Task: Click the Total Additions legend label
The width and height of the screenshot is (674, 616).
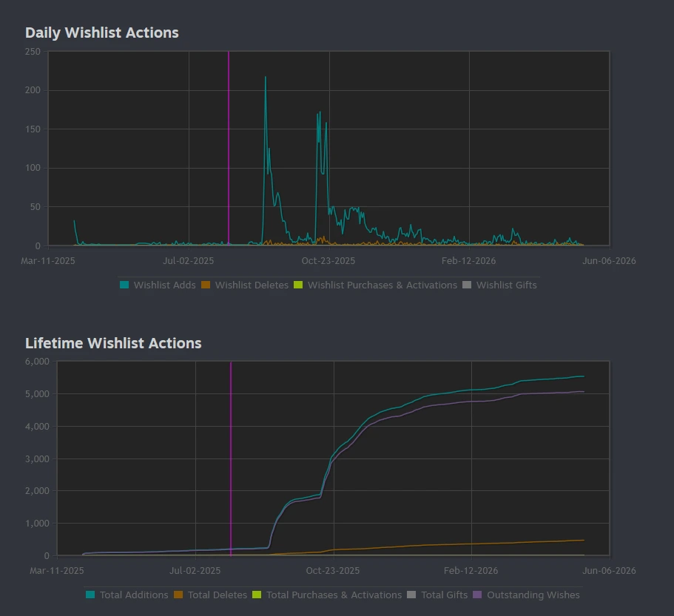Action: [x=134, y=595]
